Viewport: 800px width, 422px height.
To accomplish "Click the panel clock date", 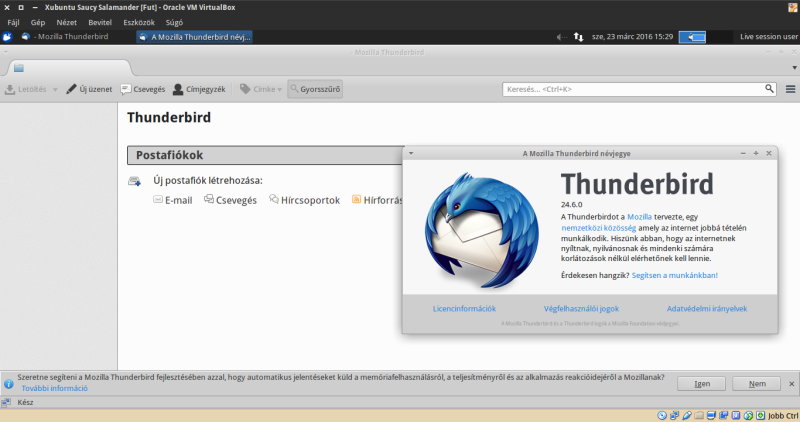I will [x=632, y=37].
